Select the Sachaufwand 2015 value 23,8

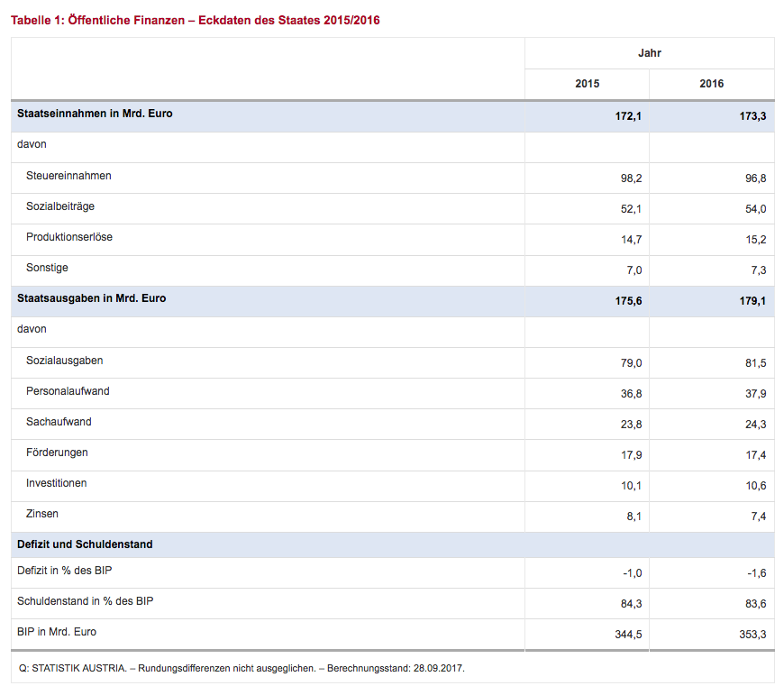point(631,425)
